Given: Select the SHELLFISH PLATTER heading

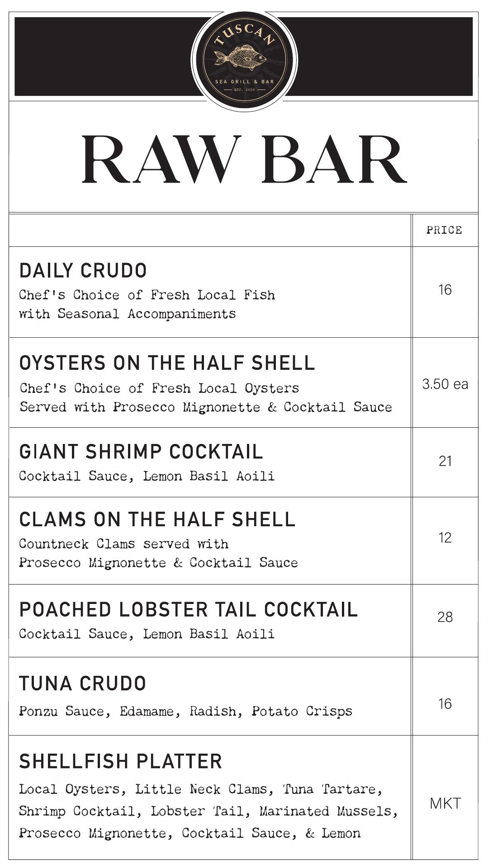Looking at the screenshot, I should 121,761.
